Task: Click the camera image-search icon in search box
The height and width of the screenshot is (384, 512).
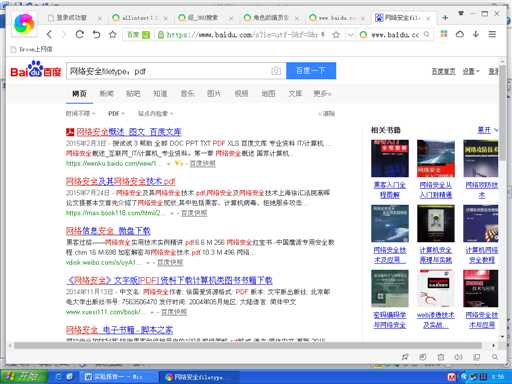Action: [276, 71]
